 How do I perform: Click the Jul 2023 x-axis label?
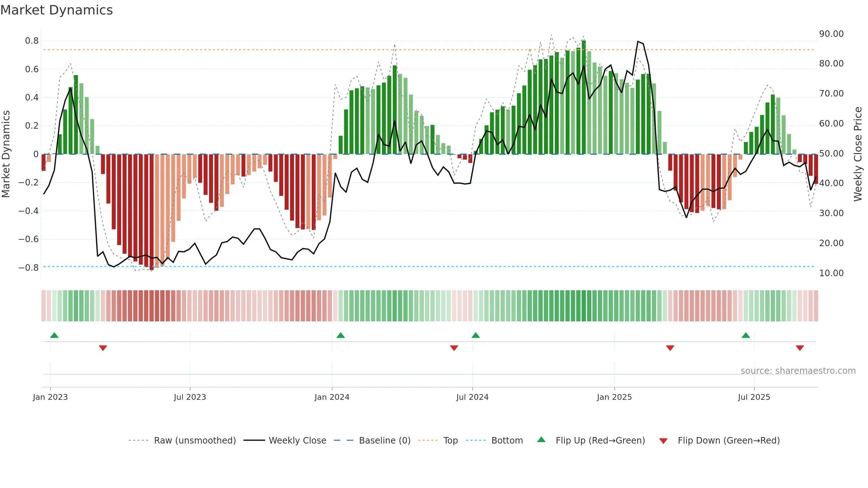click(x=190, y=397)
